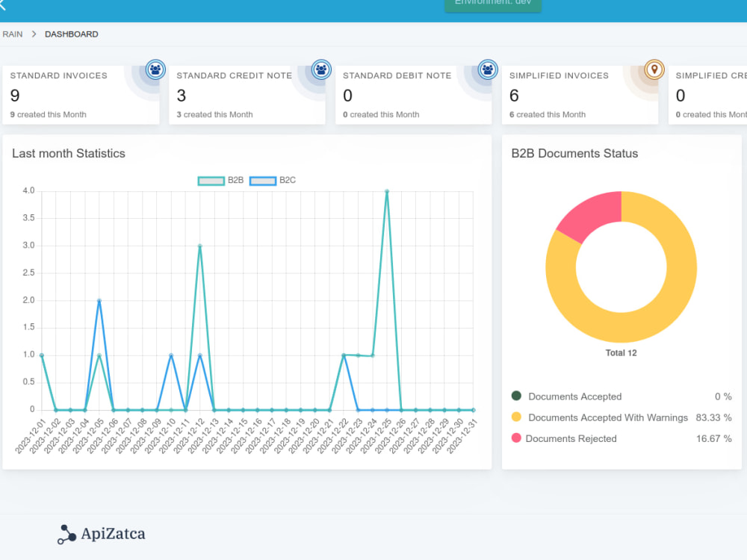Click the ApiZatca logo in the footer
Image resolution: width=747 pixels, height=560 pixels.
[101, 534]
